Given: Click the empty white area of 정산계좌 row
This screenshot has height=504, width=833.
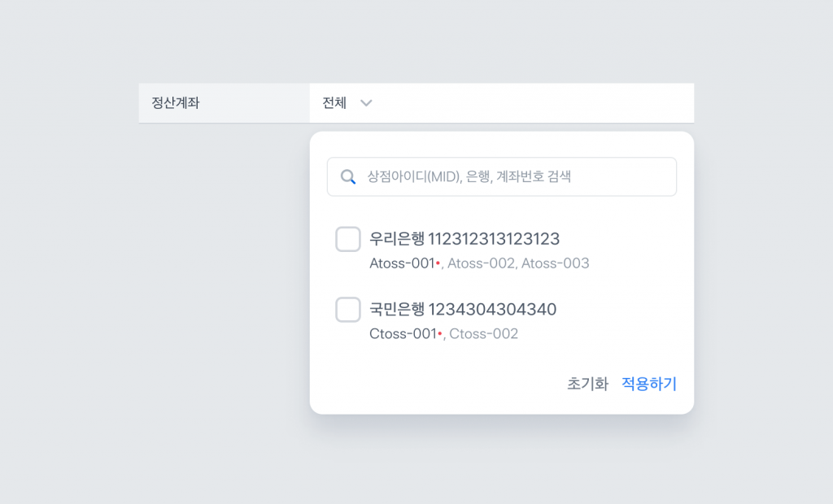Looking at the screenshot, I should coord(531,103).
